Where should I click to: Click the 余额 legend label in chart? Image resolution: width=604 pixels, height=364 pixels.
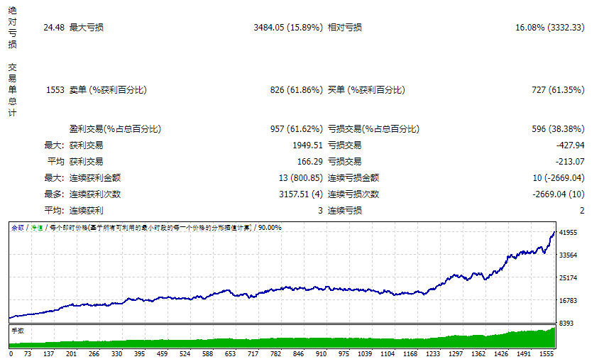coord(17,228)
